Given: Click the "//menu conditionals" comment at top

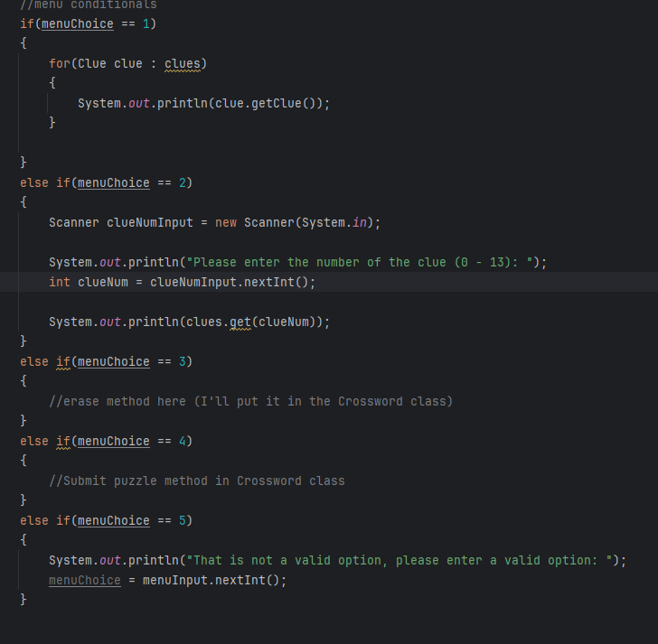Looking at the screenshot, I should pos(88,5).
